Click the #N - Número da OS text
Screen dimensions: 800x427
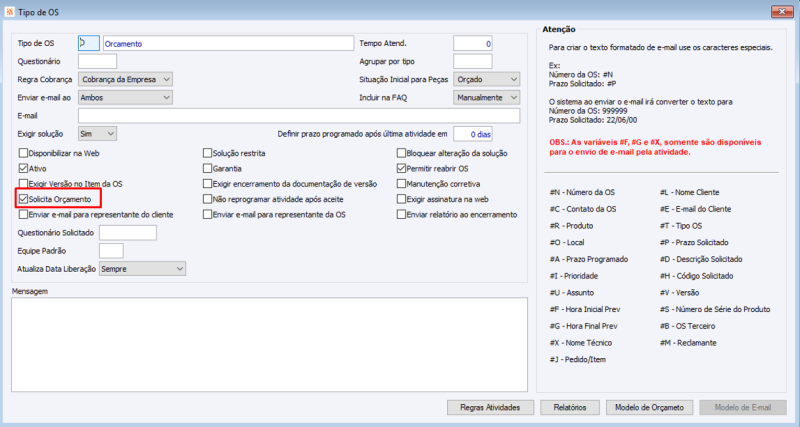[x=582, y=192]
